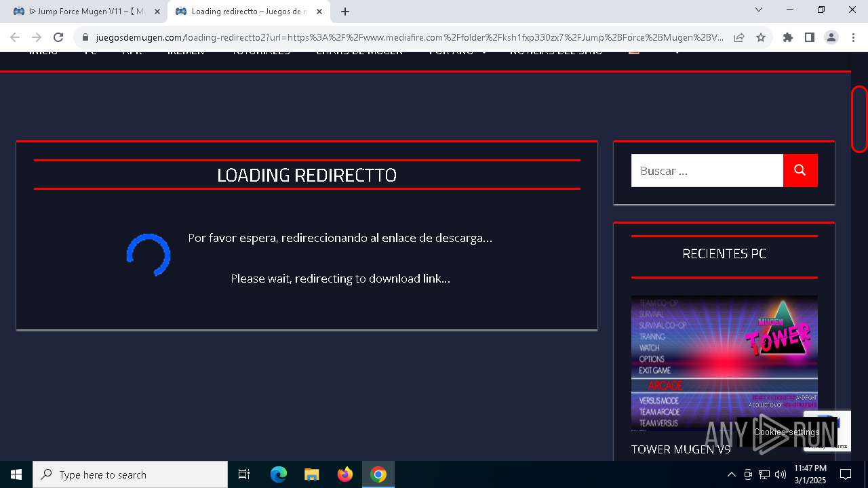Open File Explorer from the taskbar
Image resolution: width=868 pixels, height=488 pixels.
pos(312,474)
